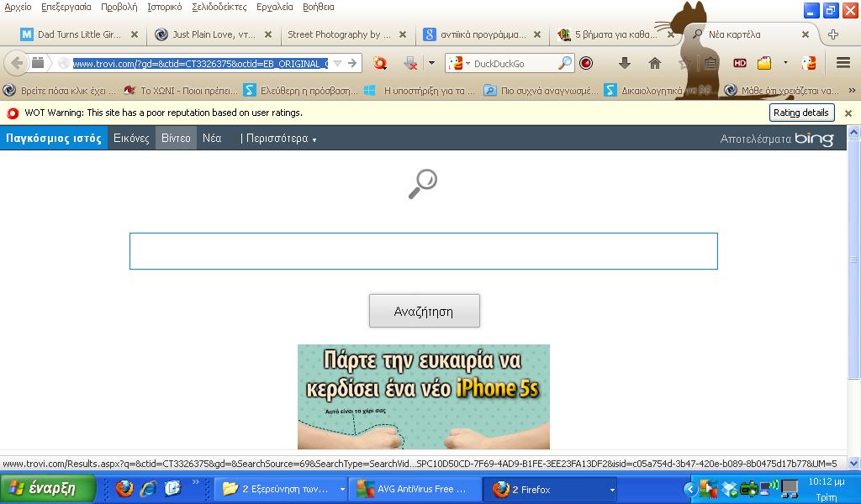Click the red swirl extension icon in the toolbar

click(x=379, y=64)
